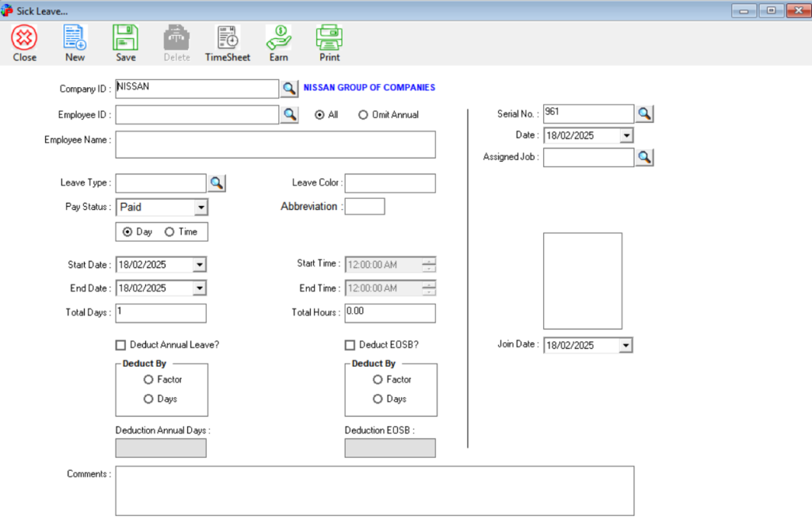
Task: Open the Serial No lookup search
Action: coord(644,113)
